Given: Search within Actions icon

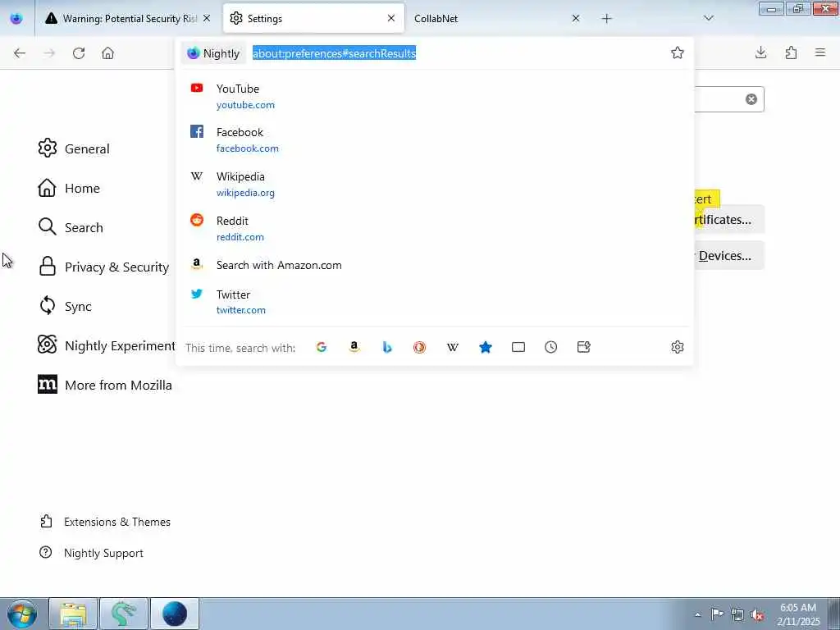Looking at the screenshot, I should [x=584, y=347].
